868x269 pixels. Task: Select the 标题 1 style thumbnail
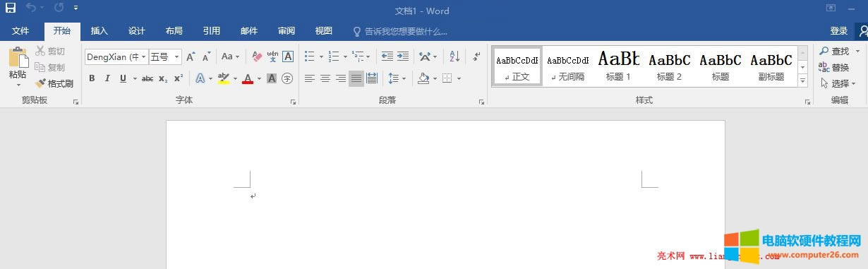[x=618, y=66]
